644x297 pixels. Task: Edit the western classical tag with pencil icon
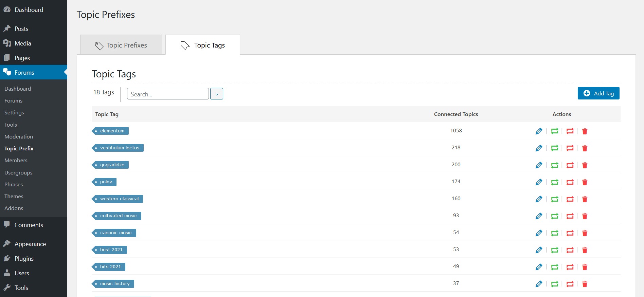coord(539,199)
